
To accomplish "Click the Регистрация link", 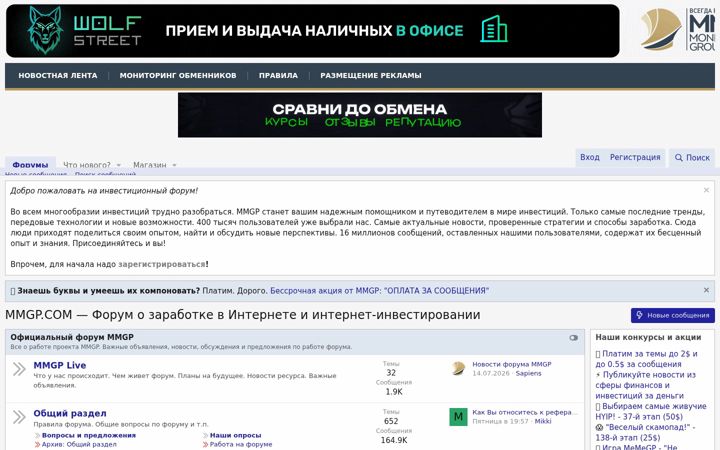I will pos(635,157).
